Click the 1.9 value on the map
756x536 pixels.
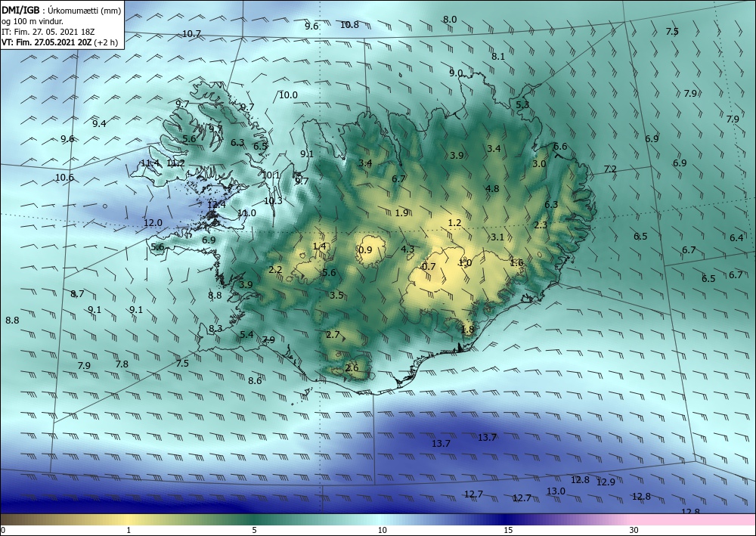[x=401, y=212]
